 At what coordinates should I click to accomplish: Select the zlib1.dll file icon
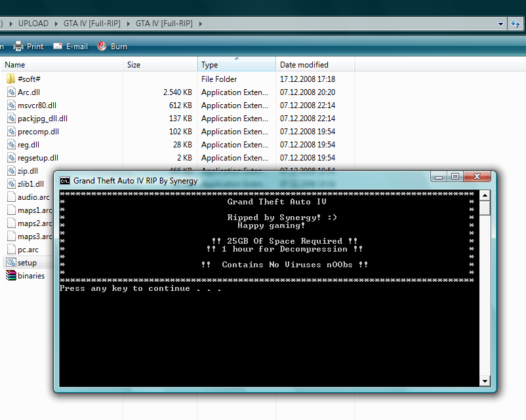[x=11, y=183]
